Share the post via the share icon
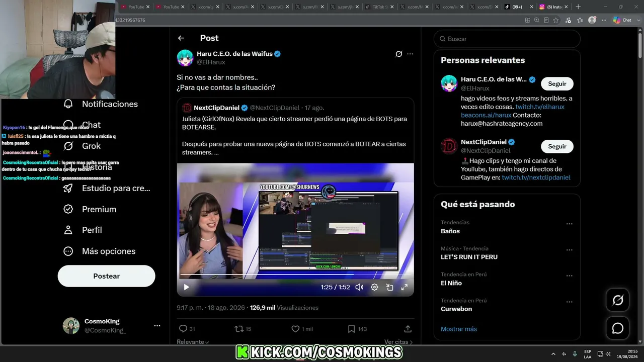This screenshot has width=644, height=362. click(x=408, y=329)
